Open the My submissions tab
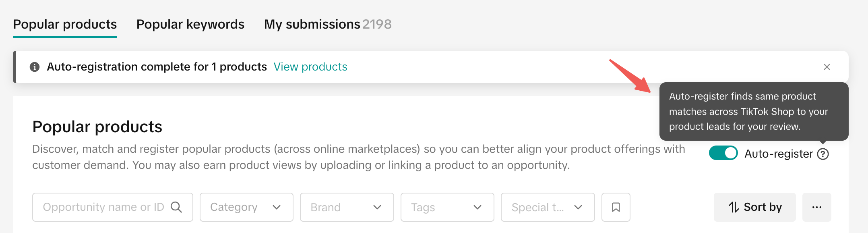The height and width of the screenshot is (233, 868). [327, 24]
